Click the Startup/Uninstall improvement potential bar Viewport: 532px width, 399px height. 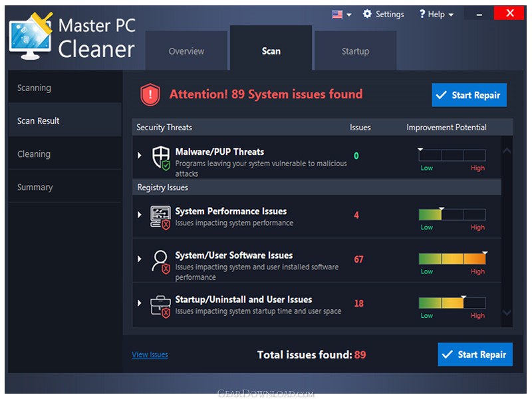click(x=452, y=303)
